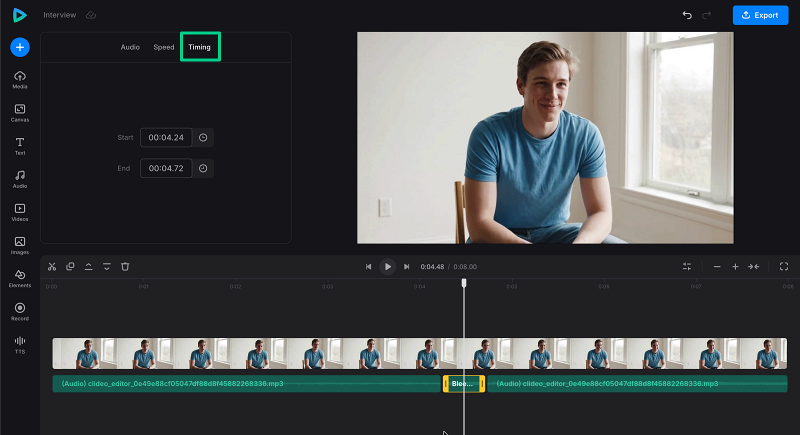Skip to the start of the timeline
Viewport: 800px width, 435px height.
[x=368, y=267]
